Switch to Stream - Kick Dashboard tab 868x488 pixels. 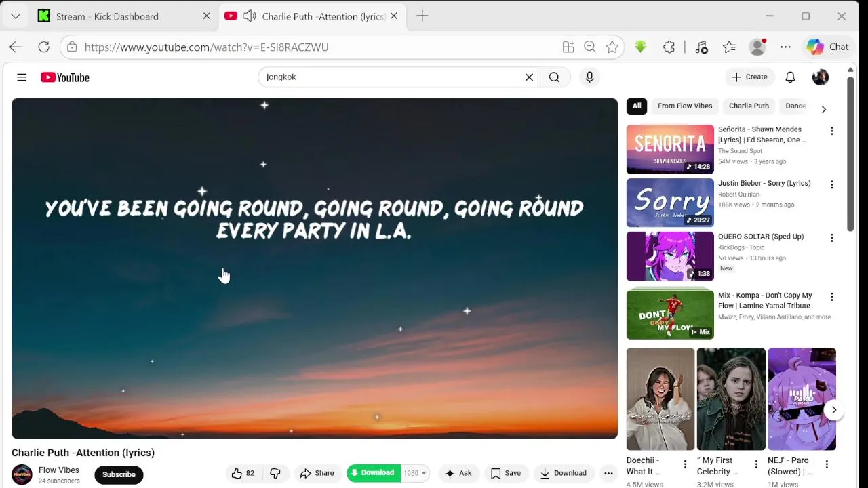pos(125,16)
